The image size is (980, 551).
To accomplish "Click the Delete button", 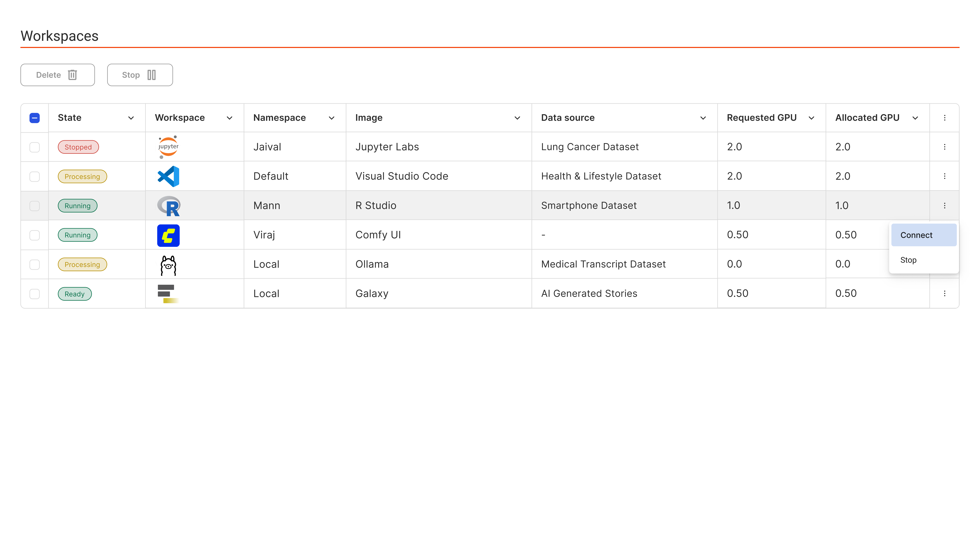I will tap(57, 75).
